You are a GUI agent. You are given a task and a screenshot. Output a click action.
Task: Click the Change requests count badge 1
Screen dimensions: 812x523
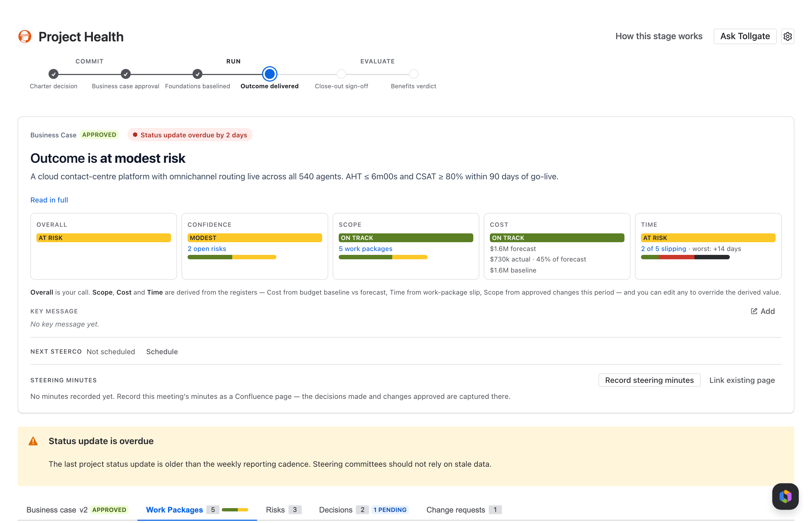click(x=495, y=510)
